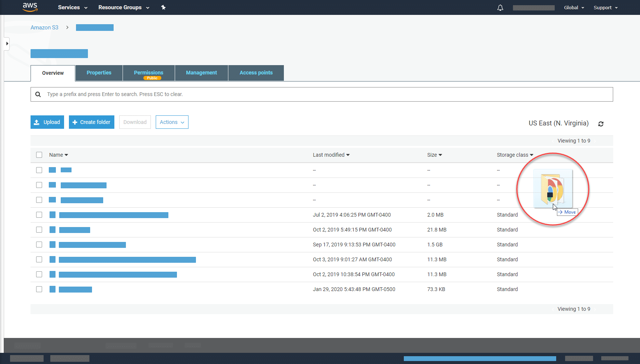Screen dimensions: 640x364
Task: Click the AWS logo in the navigation bar
Action: pos(30,7)
